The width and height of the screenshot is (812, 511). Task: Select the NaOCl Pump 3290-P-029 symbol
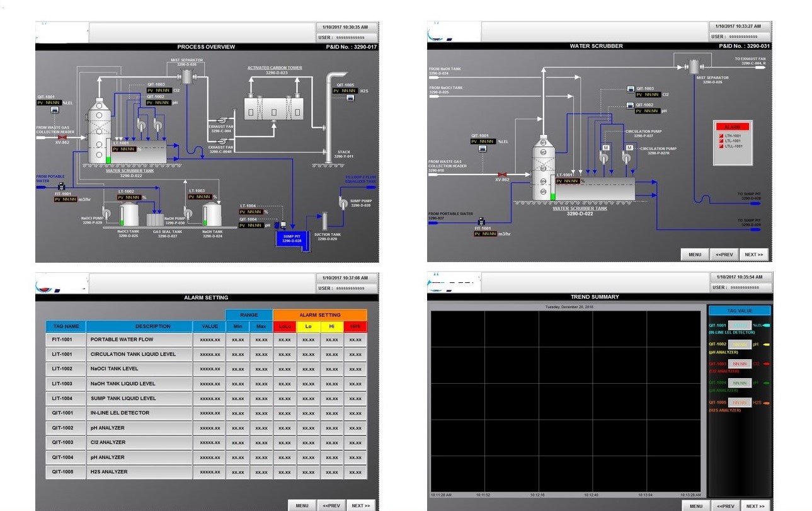[x=106, y=212]
